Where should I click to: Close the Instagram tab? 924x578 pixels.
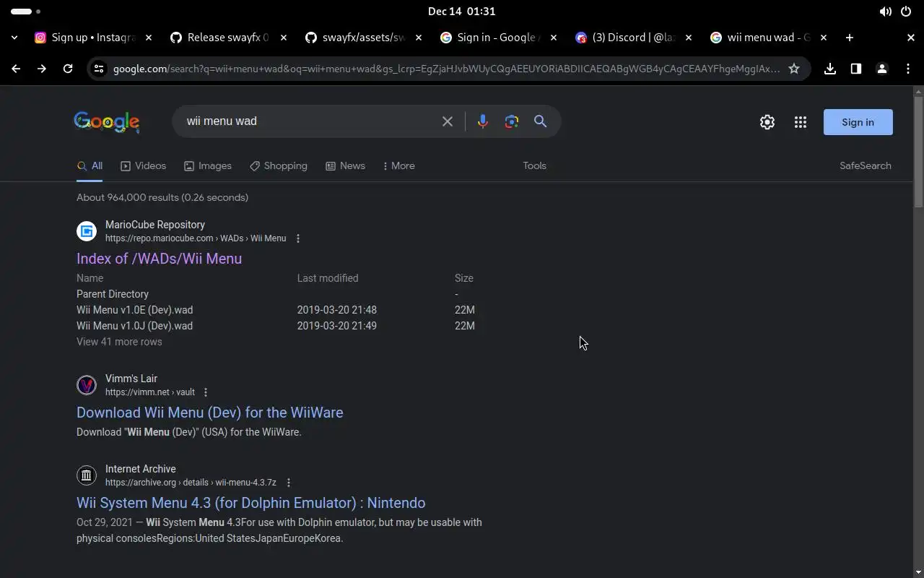tap(149, 38)
